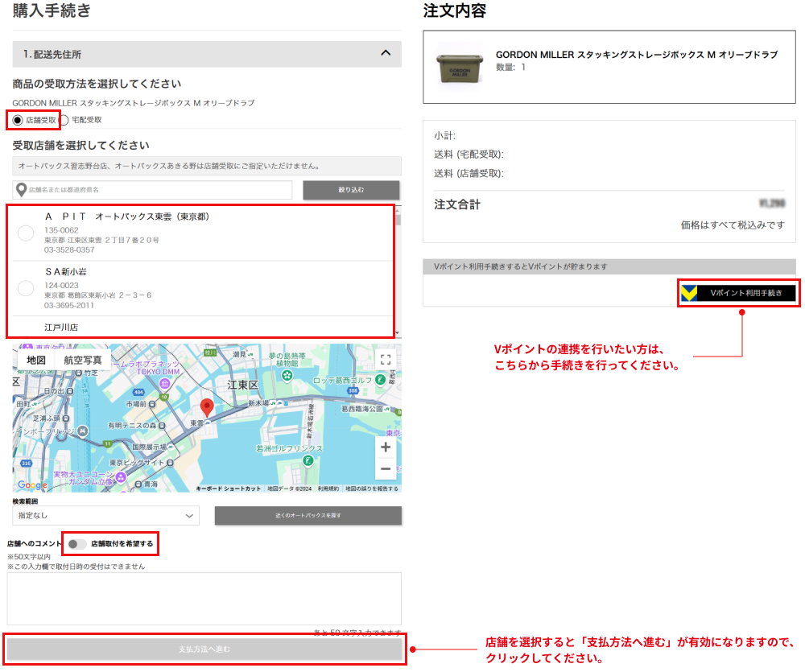
Task: Switch the map to 航空写真 view
Action: [x=82, y=360]
